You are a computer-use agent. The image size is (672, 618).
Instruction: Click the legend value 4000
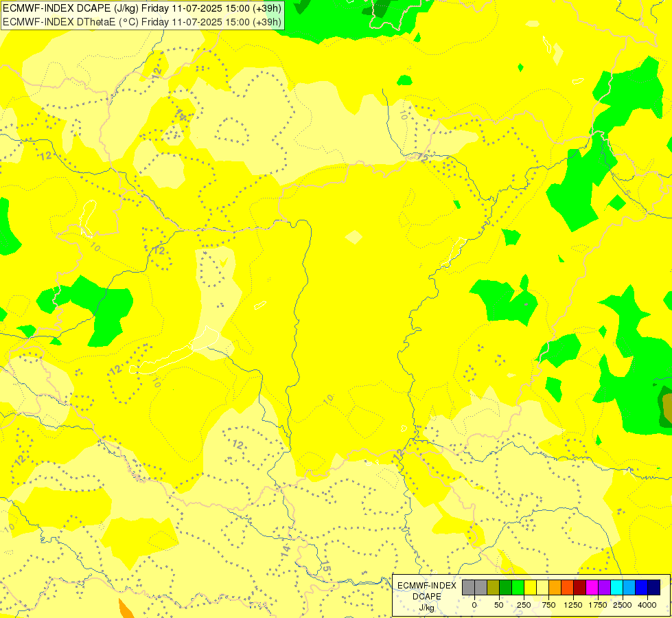click(647, 605)
